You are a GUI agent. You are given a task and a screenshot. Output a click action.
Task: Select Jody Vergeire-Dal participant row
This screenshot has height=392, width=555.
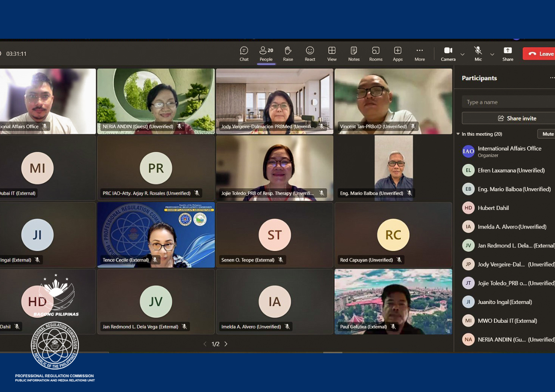click(x=505, y=264)
